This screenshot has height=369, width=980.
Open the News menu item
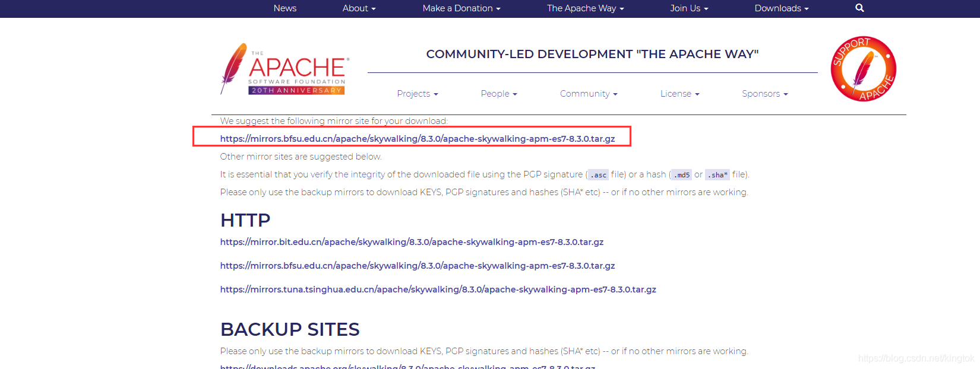[285, 8]
